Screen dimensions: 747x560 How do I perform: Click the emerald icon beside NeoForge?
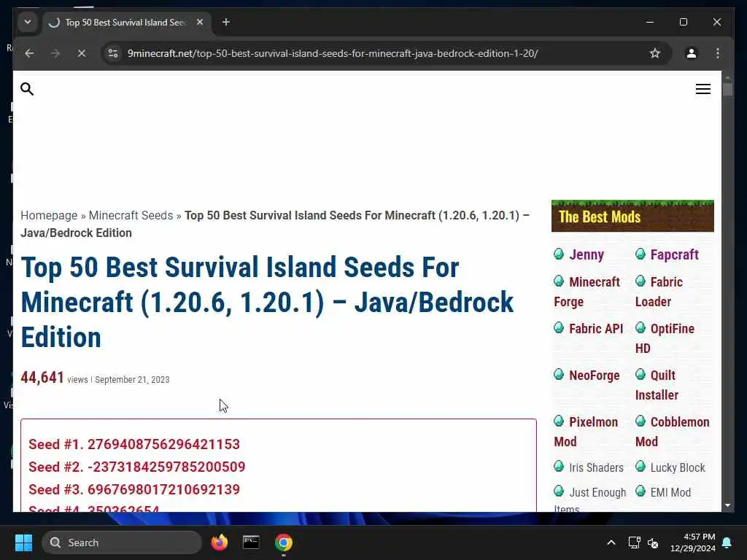[559, 374]
